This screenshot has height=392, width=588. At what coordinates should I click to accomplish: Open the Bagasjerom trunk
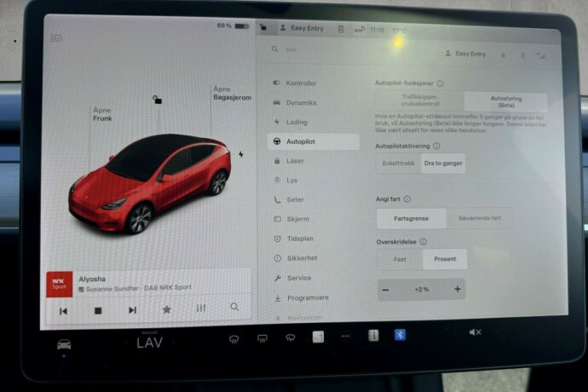pyautogui.click(x=232, y=94)
